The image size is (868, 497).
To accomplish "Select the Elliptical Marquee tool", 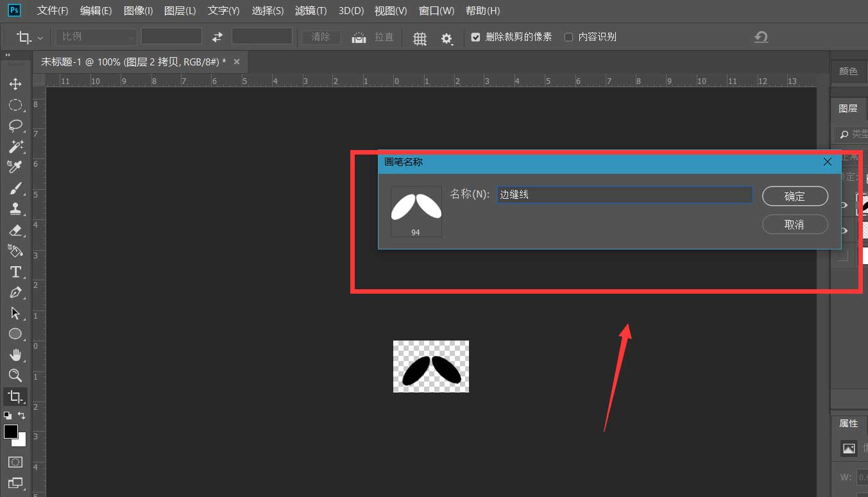I will pos(15,105).
